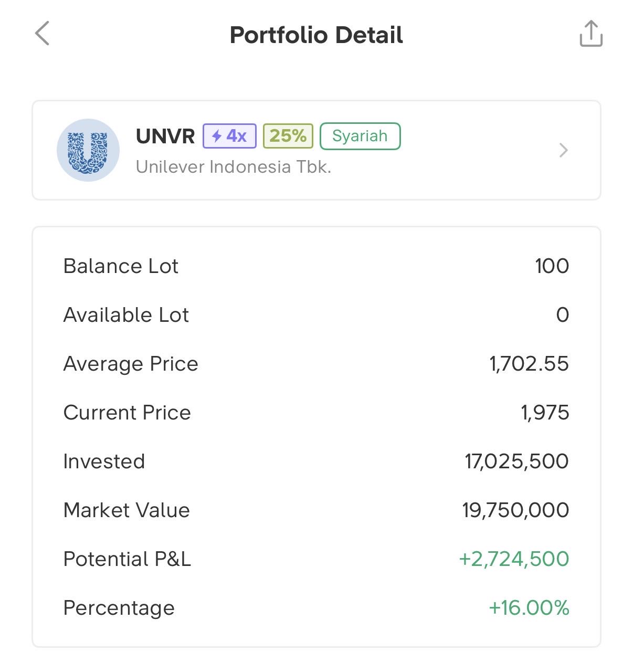Tap the Current Price value 1,975
The width and height of the screenshot is (633, 672).
pyautogui.click(x=545, y=413)
